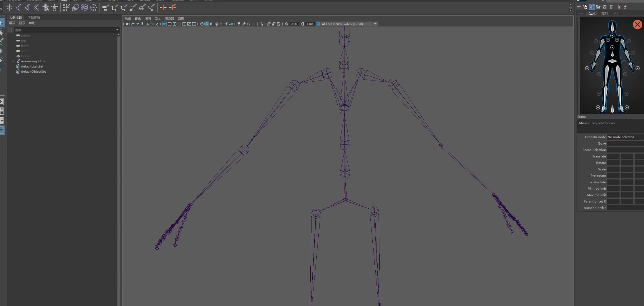The height and width of the screenshot is (306, 644).
Task: Toggle use all lights in the viewport
Action: [x=226, y=24]
